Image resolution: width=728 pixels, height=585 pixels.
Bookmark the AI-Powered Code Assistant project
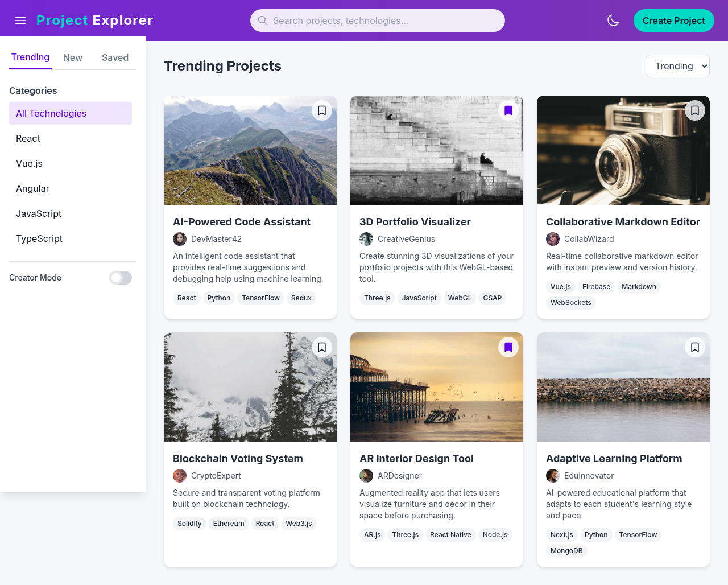(x=321, y=110)
